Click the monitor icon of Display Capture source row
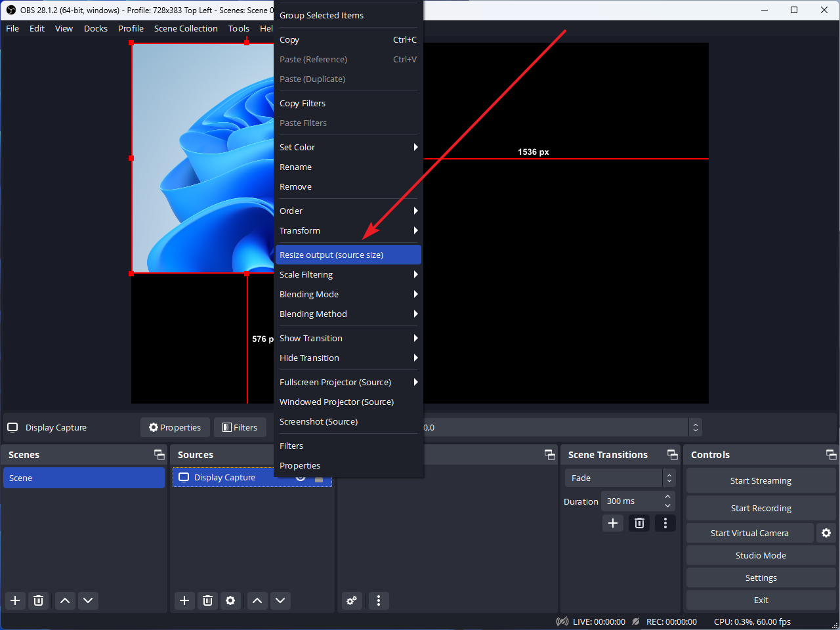 tap(184, 477)
